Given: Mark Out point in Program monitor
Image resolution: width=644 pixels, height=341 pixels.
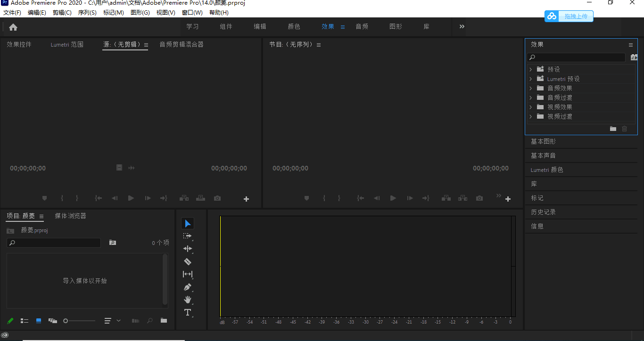Looking at the screenshot, I should pos(339,198).
